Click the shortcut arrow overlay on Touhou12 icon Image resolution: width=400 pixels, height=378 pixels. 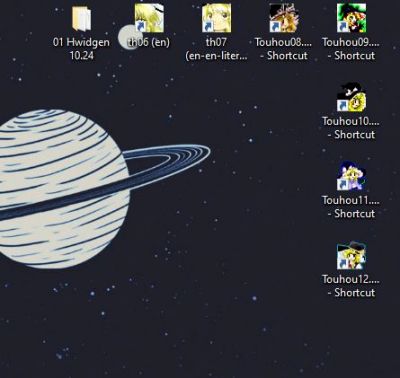[342, 264]
